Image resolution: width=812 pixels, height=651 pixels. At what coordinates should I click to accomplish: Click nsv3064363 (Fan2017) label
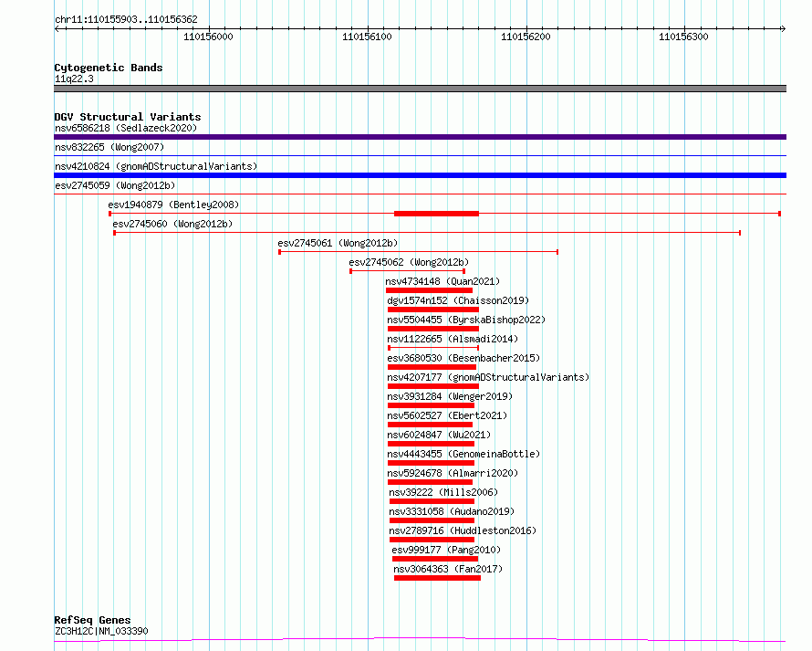(448, 569)
